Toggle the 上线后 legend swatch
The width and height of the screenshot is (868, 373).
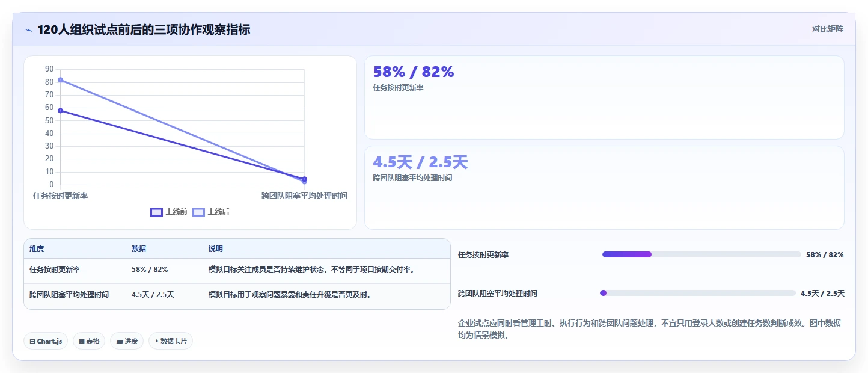pos(199,212)
